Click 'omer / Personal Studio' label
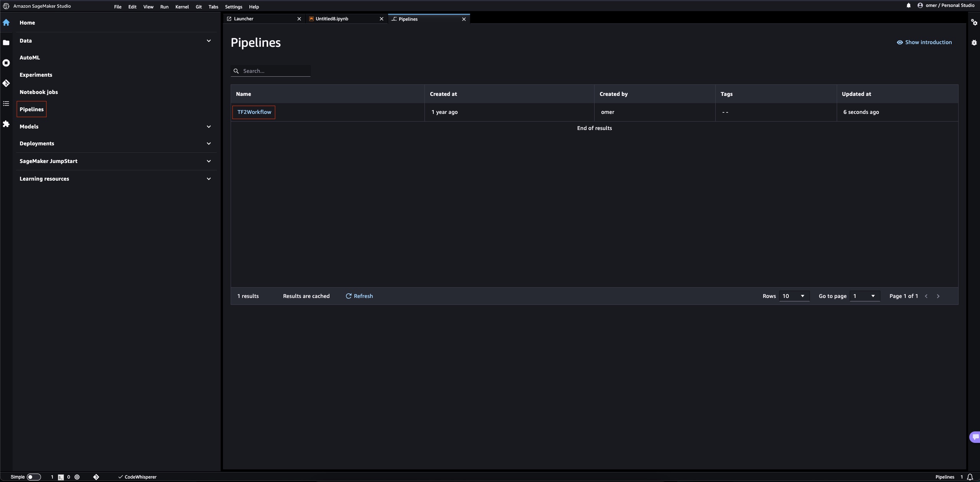The width and height of the screenshot is (980, 482). (x=950, y=5)
